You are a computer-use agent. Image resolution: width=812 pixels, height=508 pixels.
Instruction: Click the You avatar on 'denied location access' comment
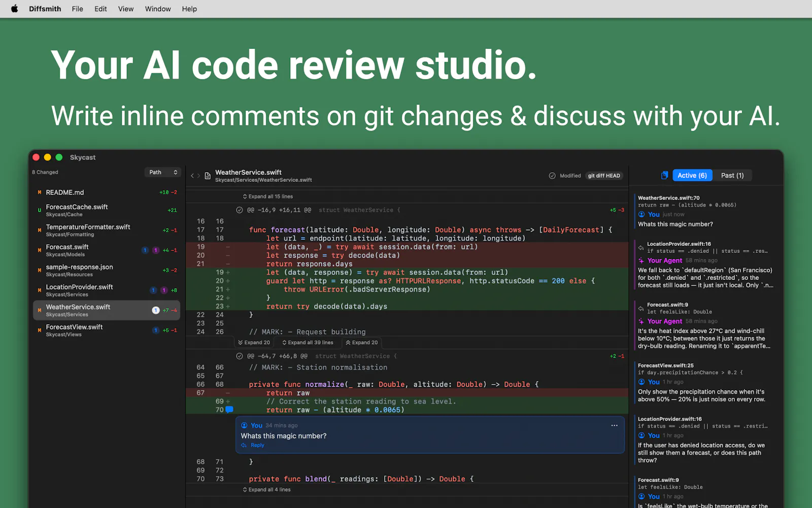coord(641,436)
